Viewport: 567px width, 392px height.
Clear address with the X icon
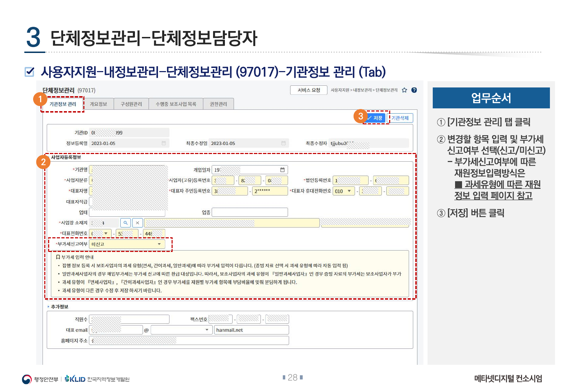138,223
